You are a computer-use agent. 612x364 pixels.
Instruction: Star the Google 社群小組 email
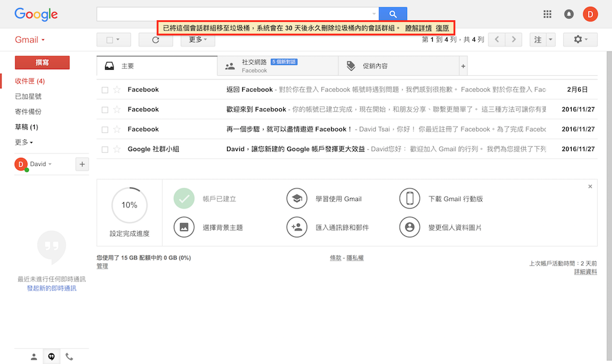(x=117, y=149)
